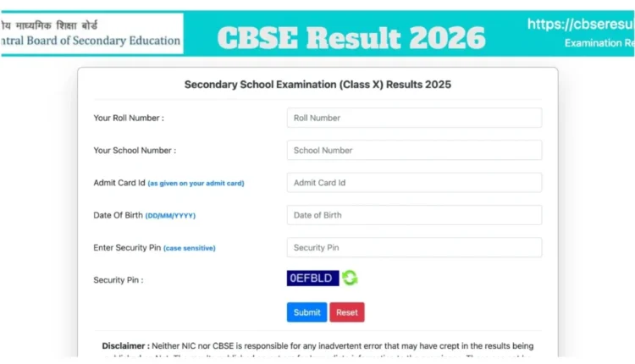Click the bold Disclaimer text
This screenshot has width=635, height=364.
125,346
